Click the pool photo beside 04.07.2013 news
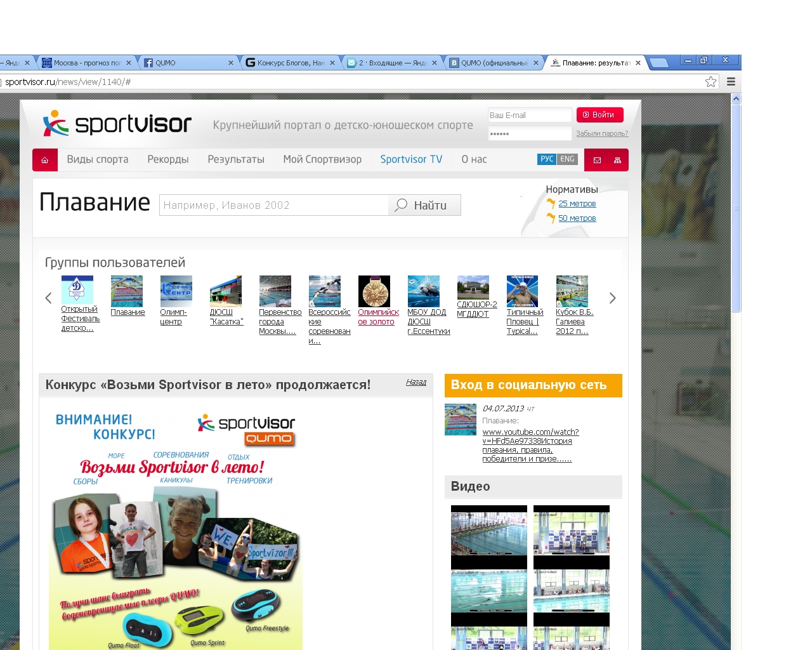 (461, 420)
